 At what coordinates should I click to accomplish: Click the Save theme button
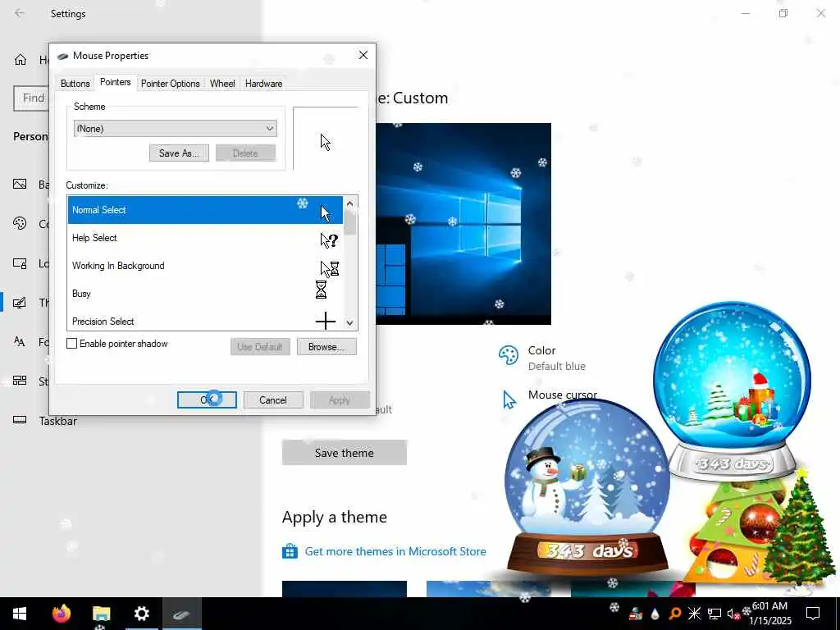click(345, 453)
